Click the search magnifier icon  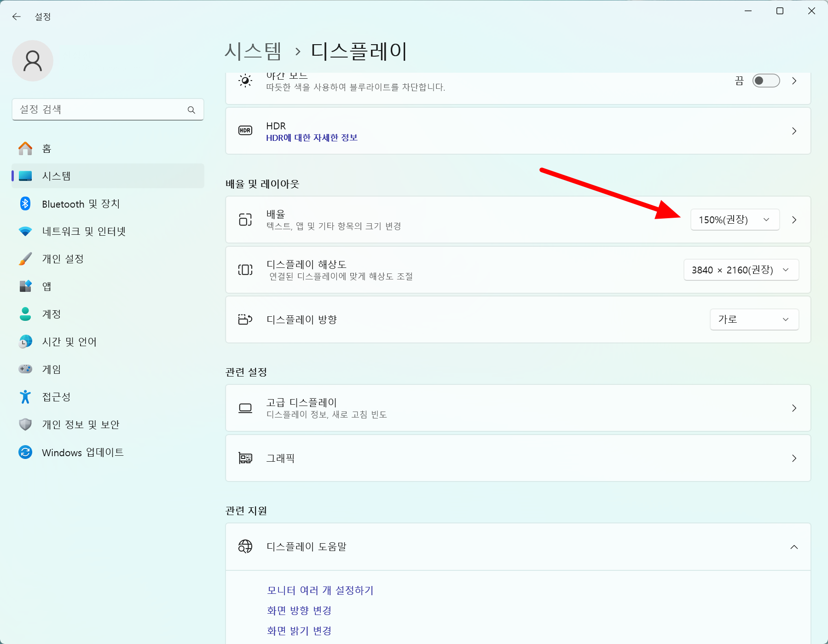click(191, 110)
